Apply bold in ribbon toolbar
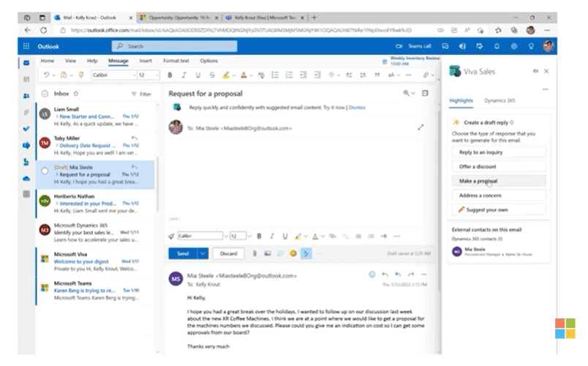Screen dimensions: 588x366 point(170,75)
